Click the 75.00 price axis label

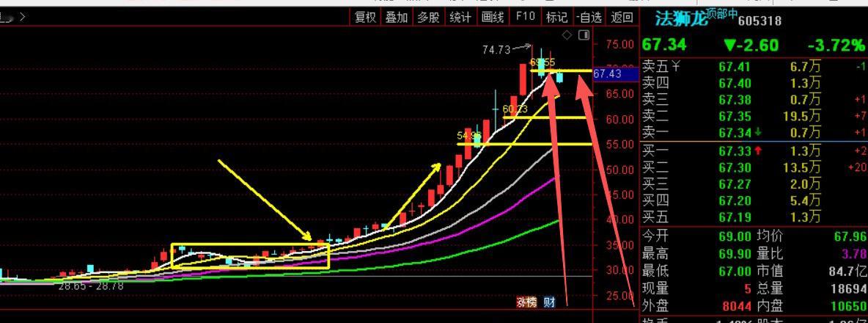[x=619, y=44]
